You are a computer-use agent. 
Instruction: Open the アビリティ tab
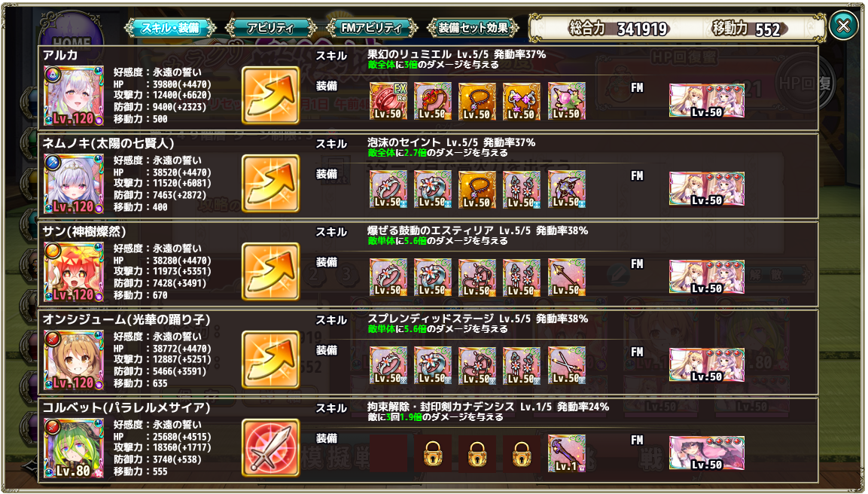(271, 28)
